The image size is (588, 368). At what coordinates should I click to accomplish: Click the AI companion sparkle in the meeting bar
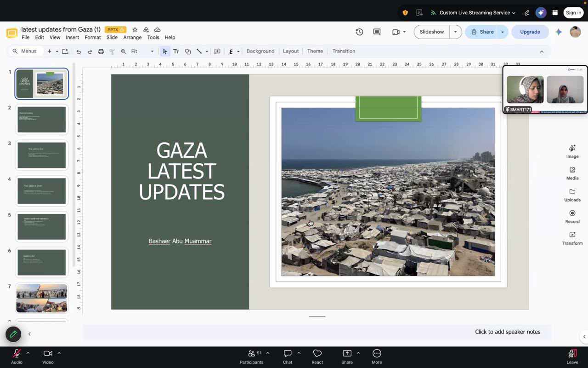click(541, 13)
